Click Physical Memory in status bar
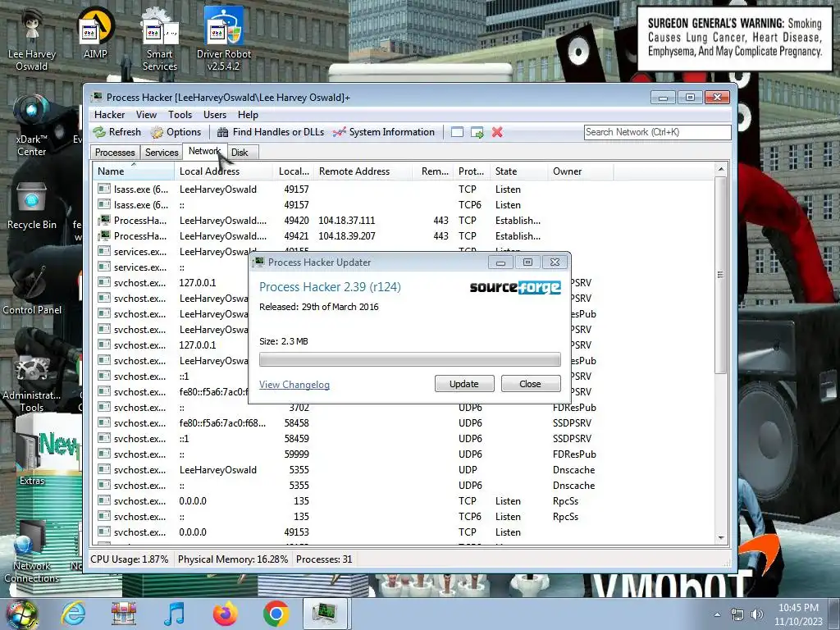This screenshot has height=630, width=840. pyautogui.click(x=232, y=559)
